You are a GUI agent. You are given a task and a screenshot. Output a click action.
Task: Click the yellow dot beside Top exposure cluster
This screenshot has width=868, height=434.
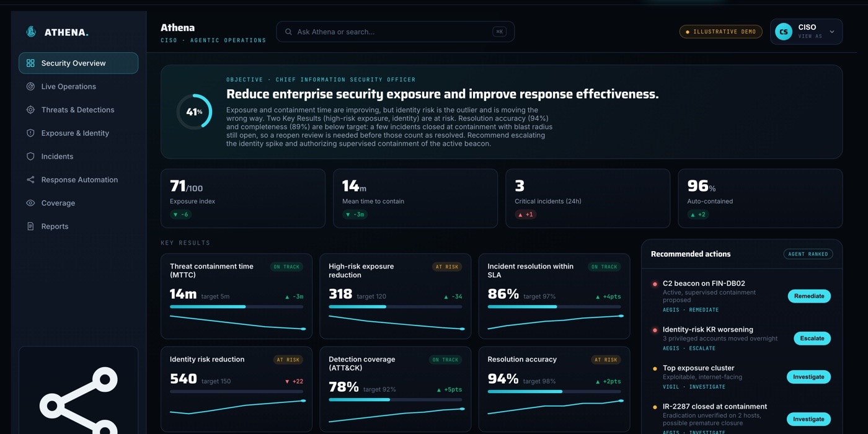pos(655,369)
